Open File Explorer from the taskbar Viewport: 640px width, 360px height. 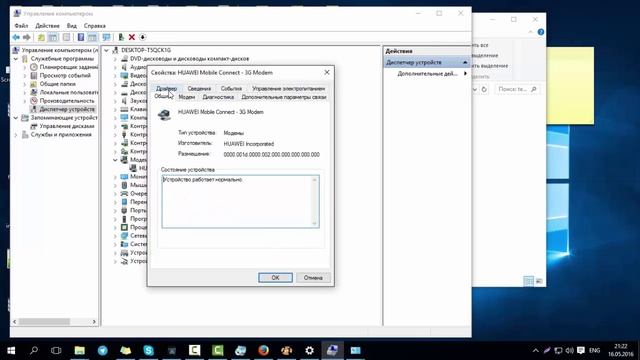pyautogui.click(x=80, y=350)
